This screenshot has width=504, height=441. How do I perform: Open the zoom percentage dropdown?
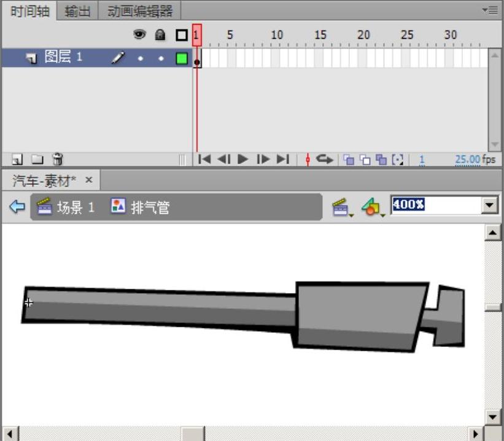(x=489, y=205)
